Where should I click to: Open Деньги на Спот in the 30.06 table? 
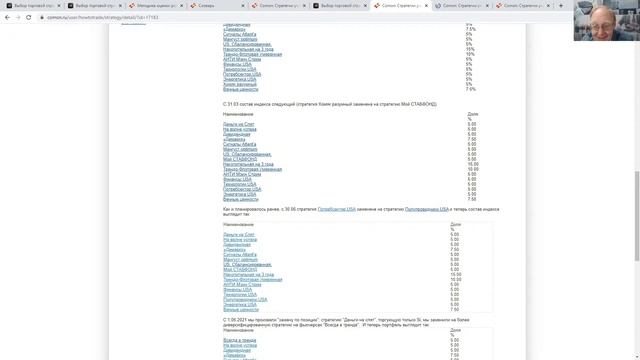pos(239,235)
